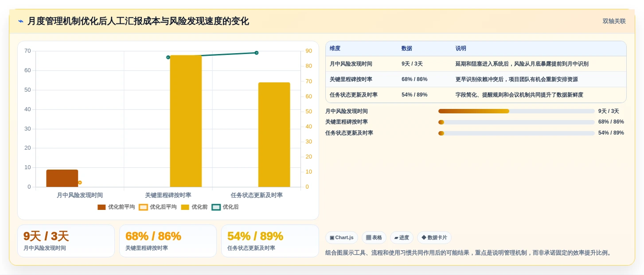
Task: Select the 数据卡片 tag chip
Action: pos(434,238)
